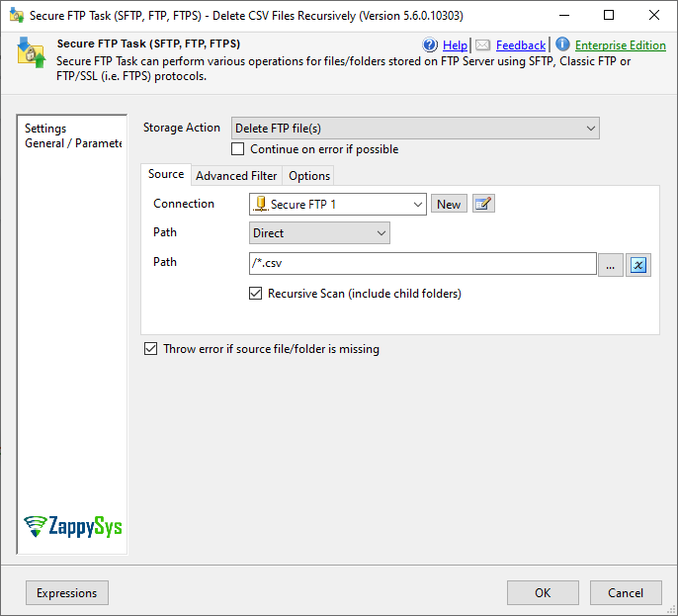Open the Options tab
Viewport: 678px width, 616px height.
click(309, 175)
